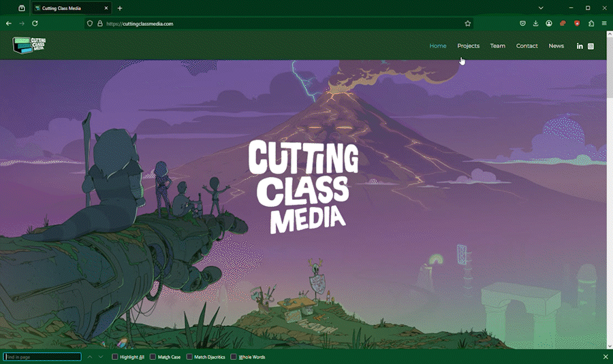
Task: Focus the Find in page field
Action: tap(42, 357)
